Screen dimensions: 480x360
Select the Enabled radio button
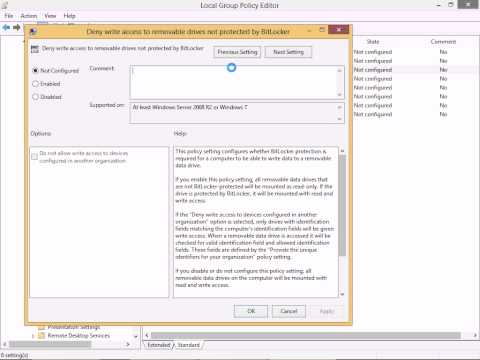pyautogui.click(x=35, y=84)
